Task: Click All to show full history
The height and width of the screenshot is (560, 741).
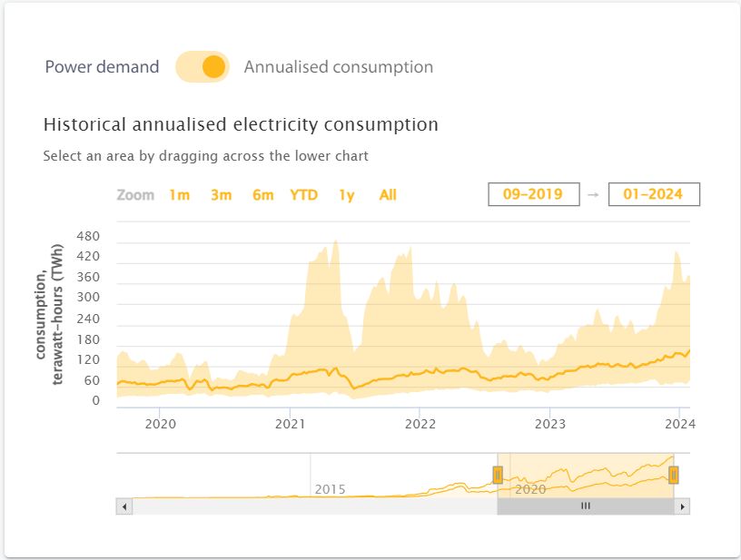Action: click(387, 194)
